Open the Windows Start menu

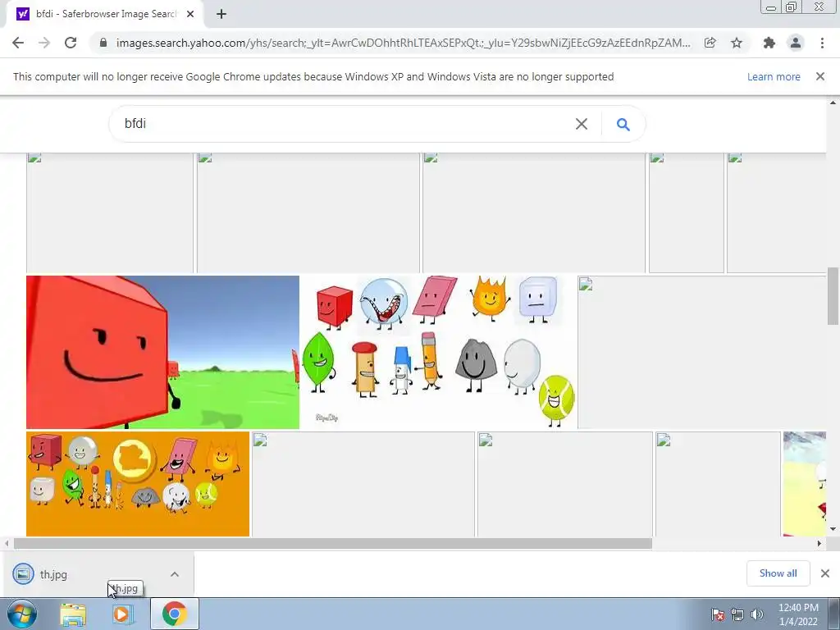pos(21,614)
